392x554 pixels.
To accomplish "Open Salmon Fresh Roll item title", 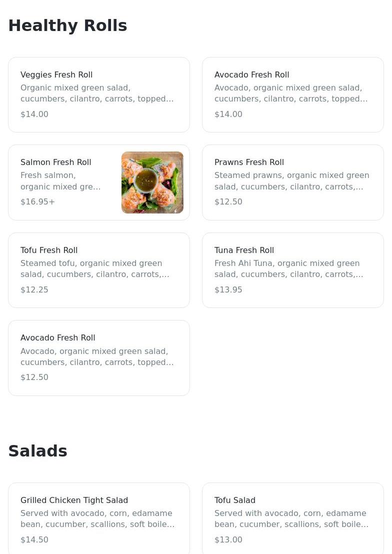I will (56, 162).
